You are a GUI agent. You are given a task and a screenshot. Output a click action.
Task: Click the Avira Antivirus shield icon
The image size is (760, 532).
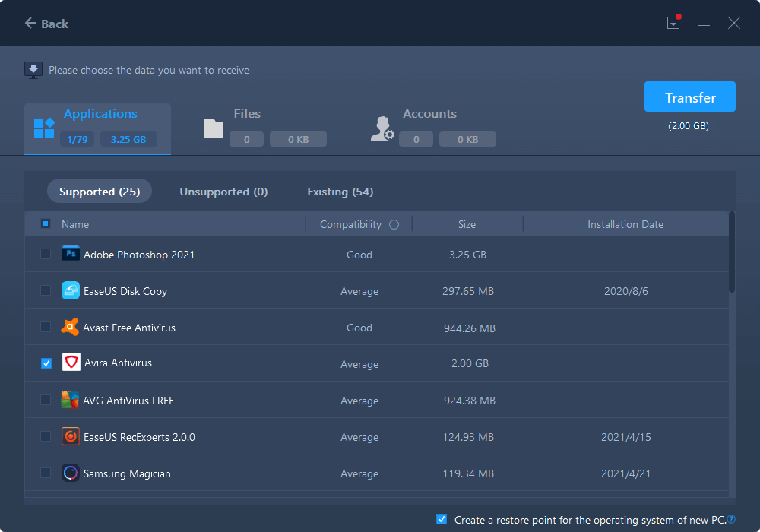[x=71, y=363]
